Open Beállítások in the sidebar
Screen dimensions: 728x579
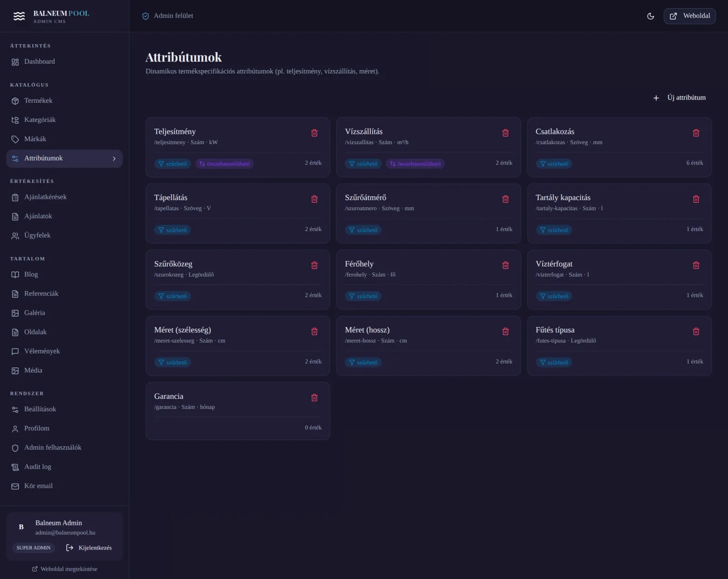(x=64, y=409)
